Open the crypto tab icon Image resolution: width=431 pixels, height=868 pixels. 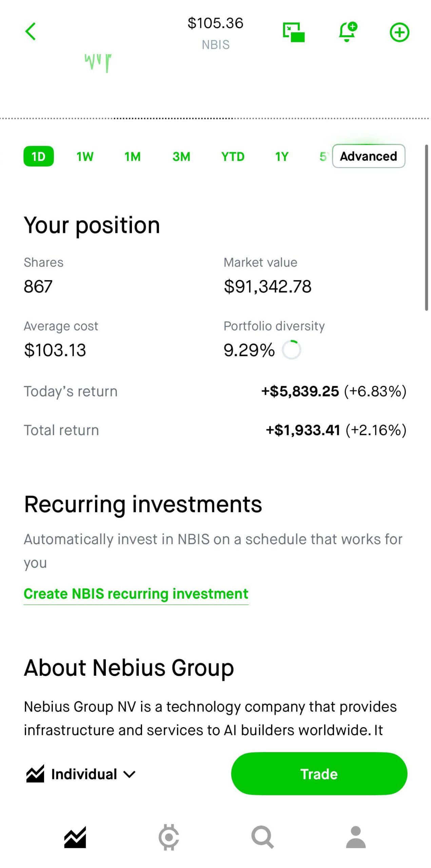169,837
